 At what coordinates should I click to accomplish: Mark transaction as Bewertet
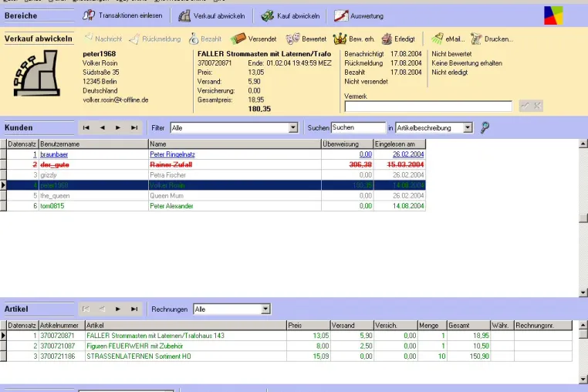[x=306, y=39]
